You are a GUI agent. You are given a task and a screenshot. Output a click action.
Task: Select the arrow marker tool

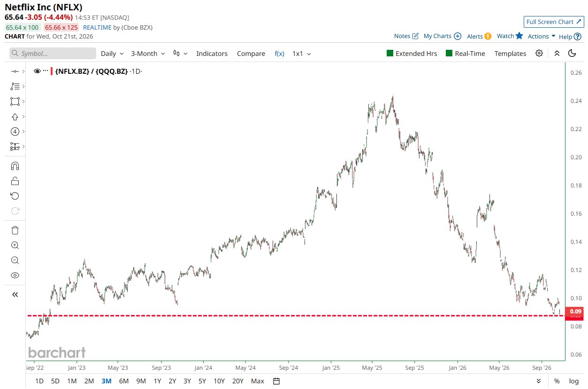click(x=15, y=117)
